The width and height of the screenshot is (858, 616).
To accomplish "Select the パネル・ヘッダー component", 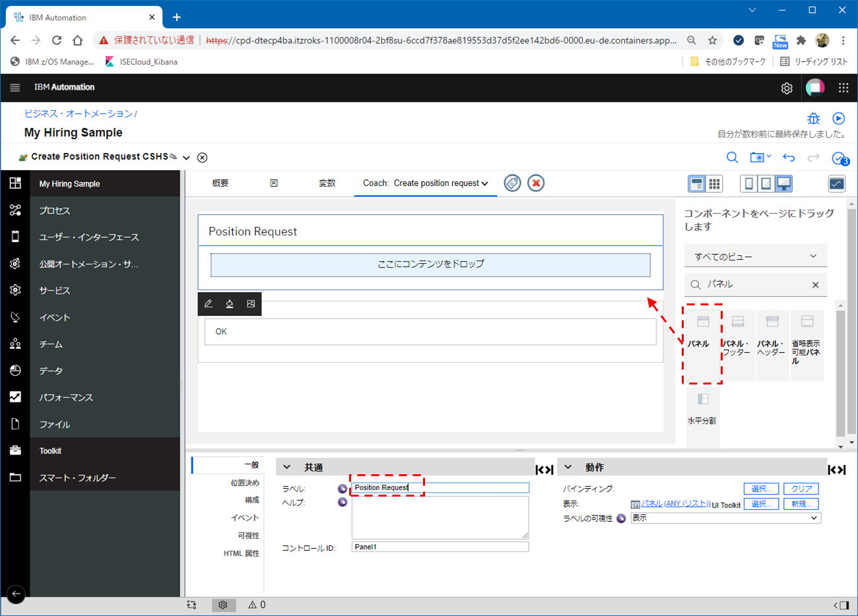I will 772,344.
